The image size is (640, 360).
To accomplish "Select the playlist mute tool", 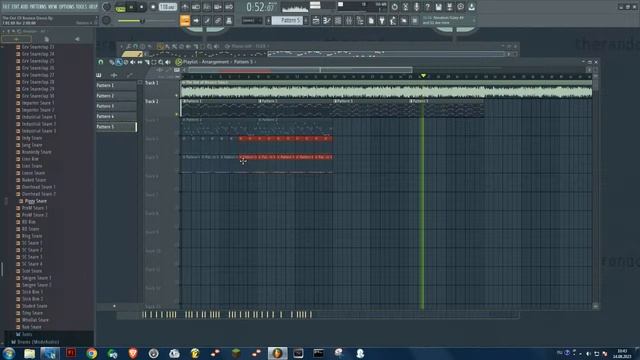I will pyautogui.click(x=132, y=62).
